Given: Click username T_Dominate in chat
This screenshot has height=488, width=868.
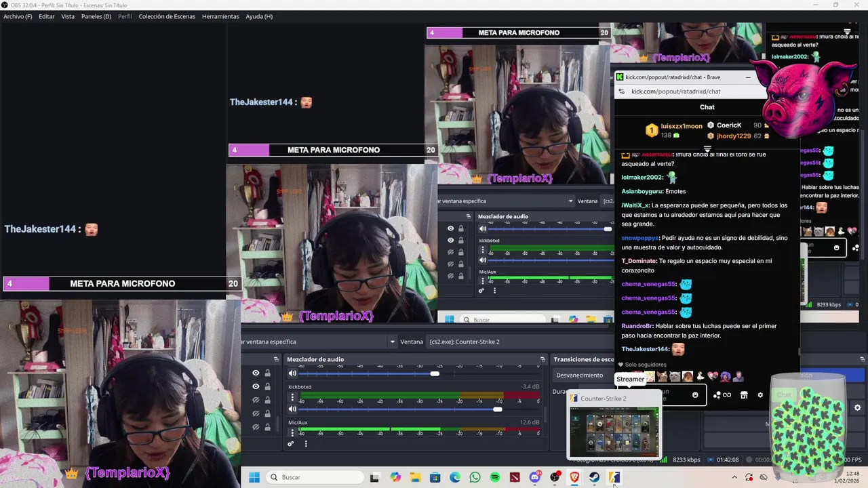Looking at the screenshot, I should 639,261.
